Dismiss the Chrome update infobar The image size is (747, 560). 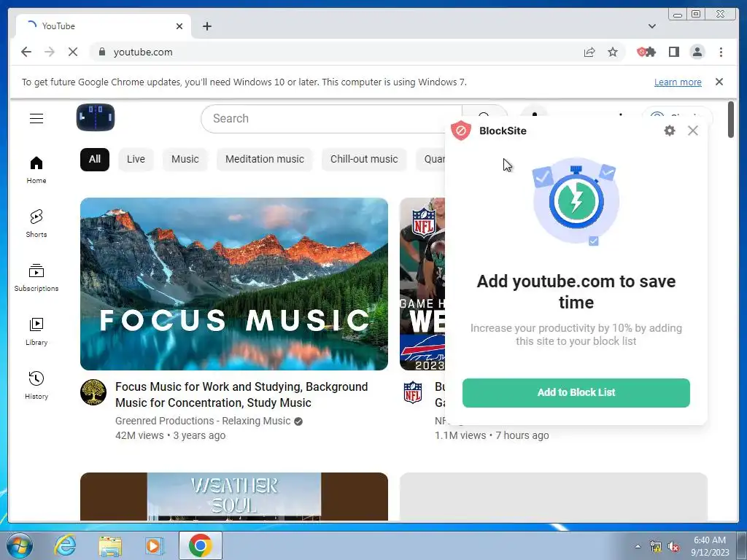point(719,82)
